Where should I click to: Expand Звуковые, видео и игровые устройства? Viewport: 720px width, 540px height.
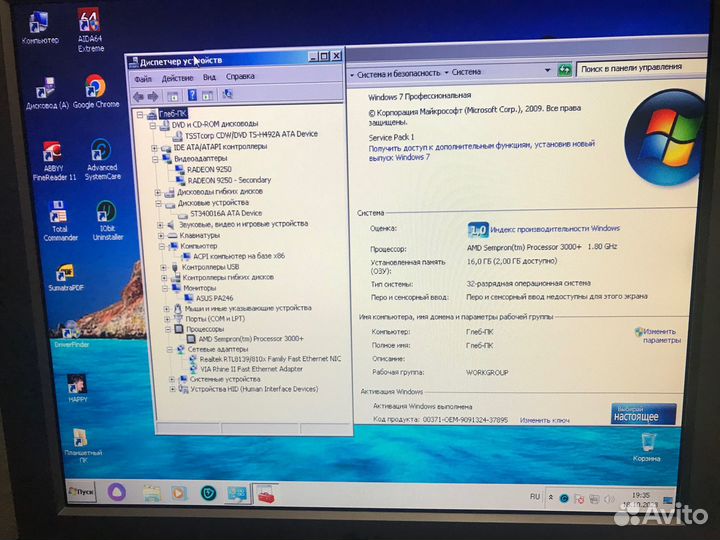coord(160,225)
